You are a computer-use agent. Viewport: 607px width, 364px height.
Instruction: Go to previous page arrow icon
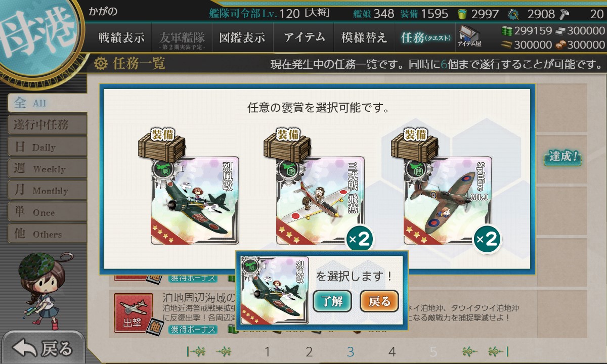[x=224, y=351]
